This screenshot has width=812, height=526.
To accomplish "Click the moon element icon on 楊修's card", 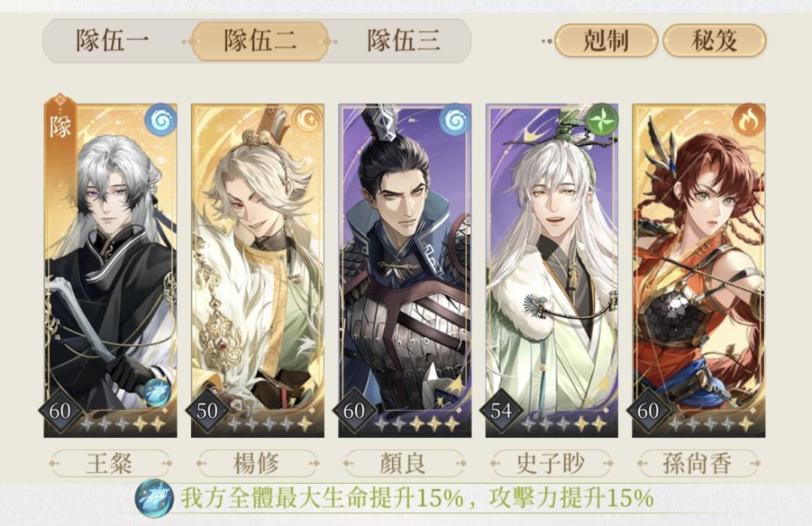I will [308, 120].
